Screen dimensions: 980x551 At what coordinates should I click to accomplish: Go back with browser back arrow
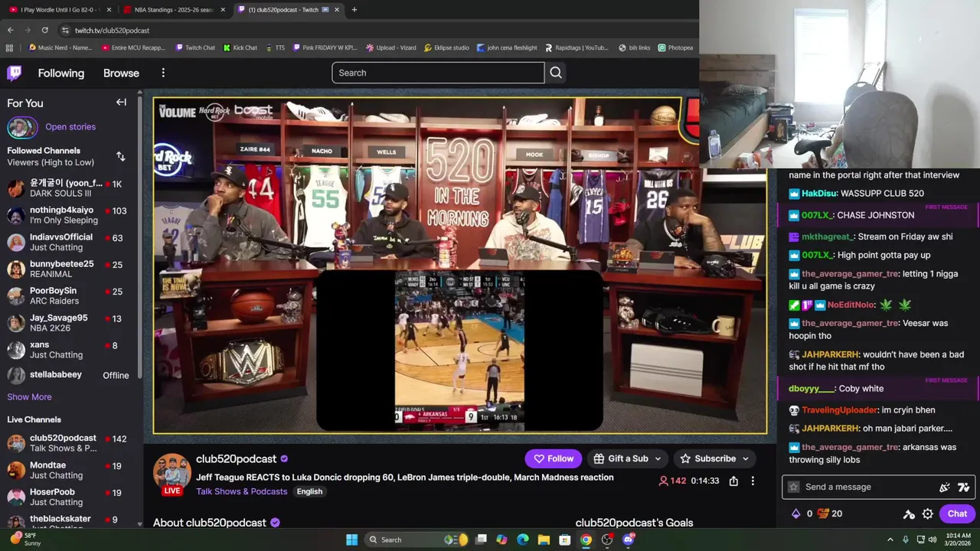[x=10, y=30]
